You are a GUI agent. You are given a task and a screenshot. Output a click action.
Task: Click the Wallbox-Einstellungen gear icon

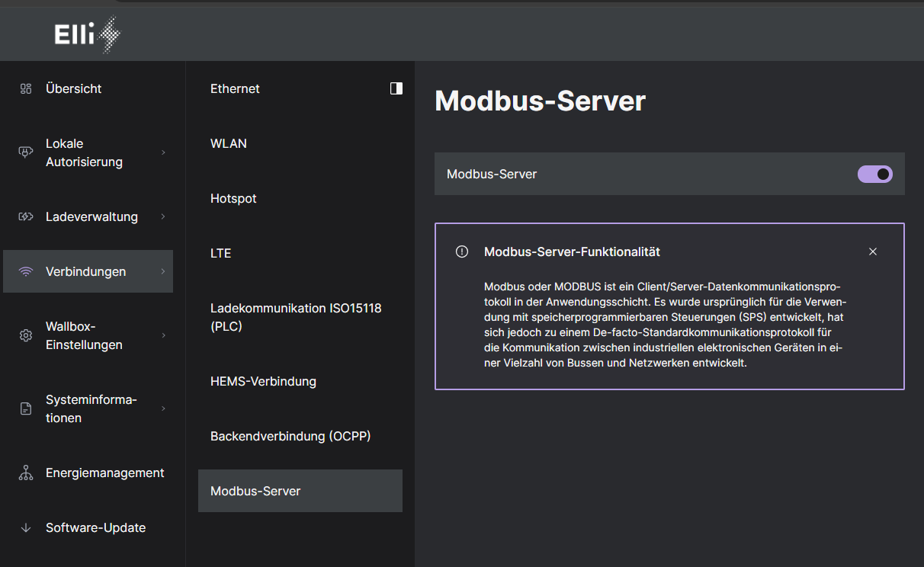click(x=26, y=335)
